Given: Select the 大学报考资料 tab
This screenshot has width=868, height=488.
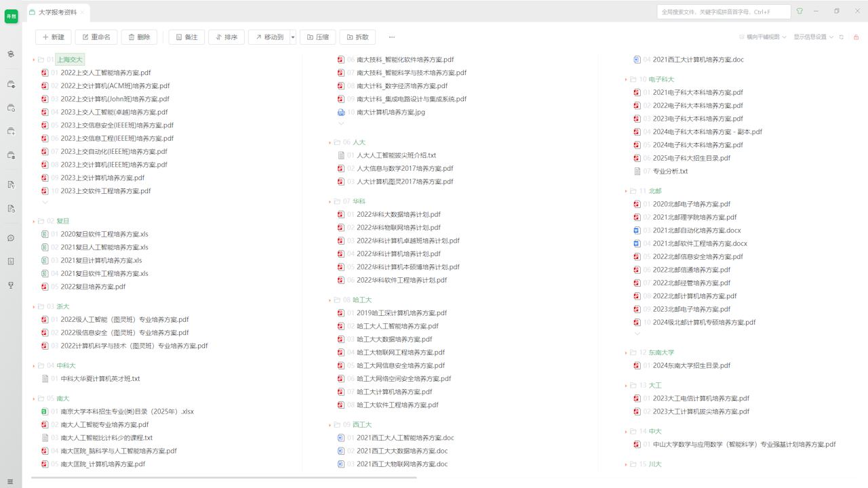Looking at the screenshot, I should coord(57,12).
